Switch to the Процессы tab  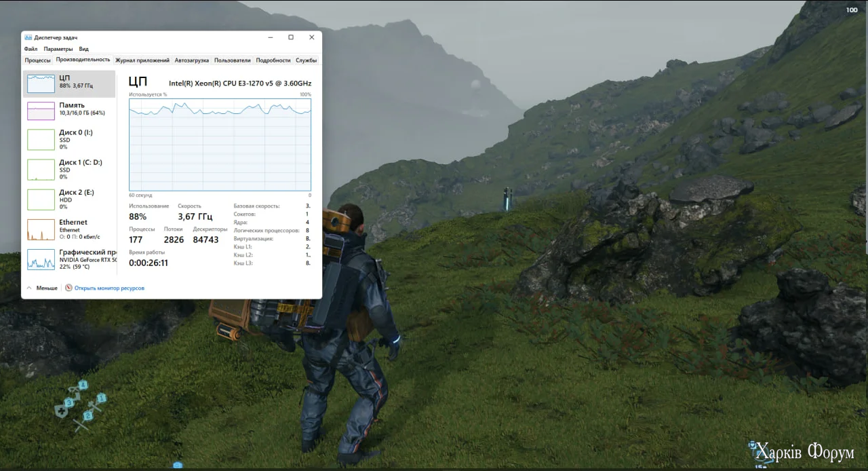[x=38, y=60]
